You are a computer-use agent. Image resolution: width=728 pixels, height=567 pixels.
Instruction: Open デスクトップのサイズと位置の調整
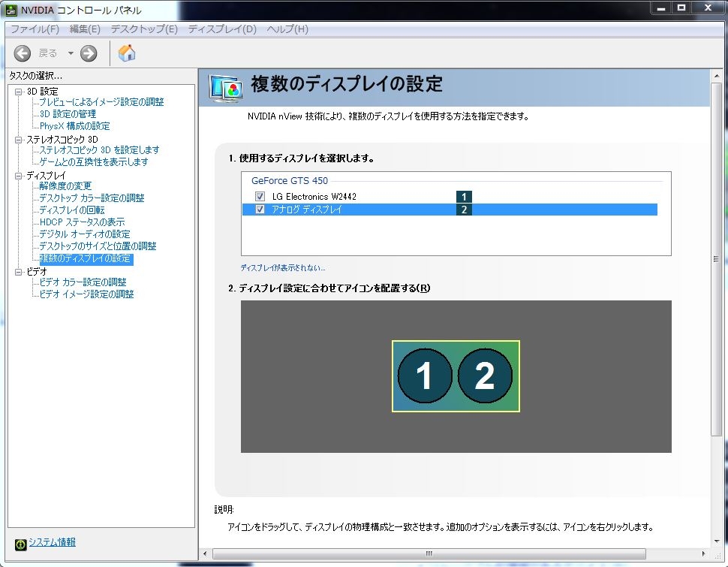(98, 246)
